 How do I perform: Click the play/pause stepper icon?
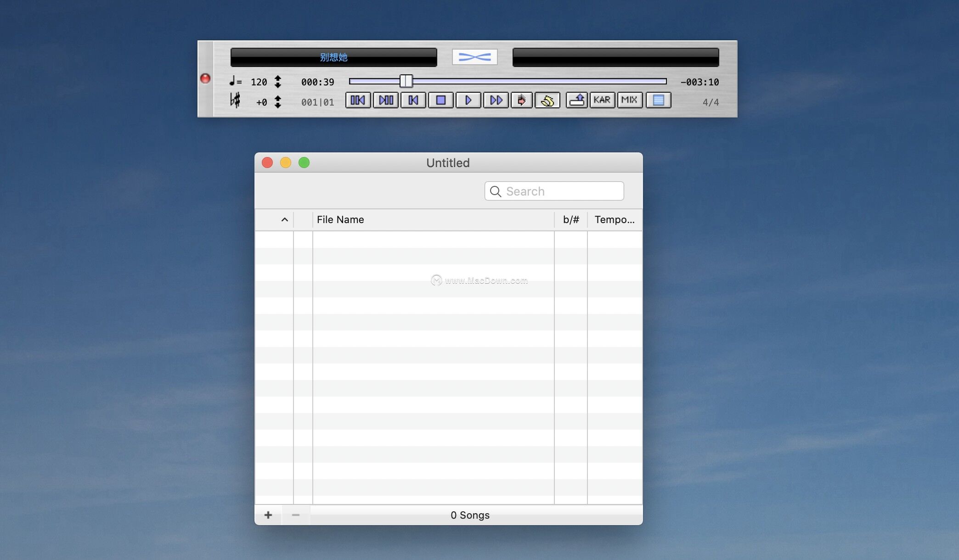tap(386, 100)
